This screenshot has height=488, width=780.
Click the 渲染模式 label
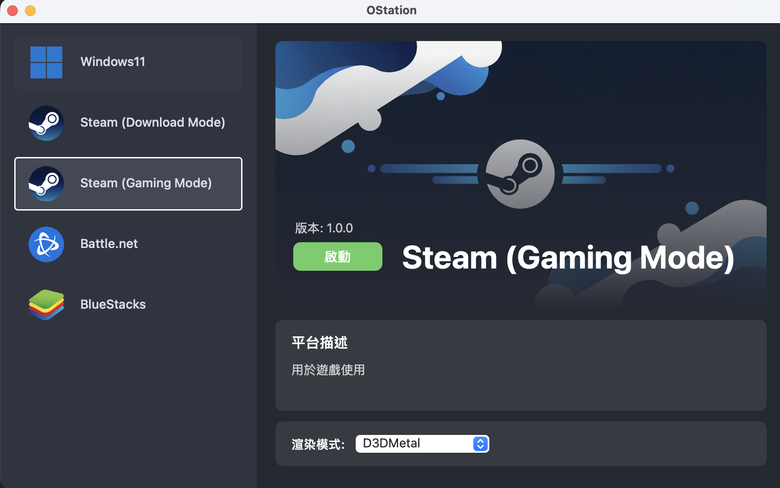[x=318, y=444]
